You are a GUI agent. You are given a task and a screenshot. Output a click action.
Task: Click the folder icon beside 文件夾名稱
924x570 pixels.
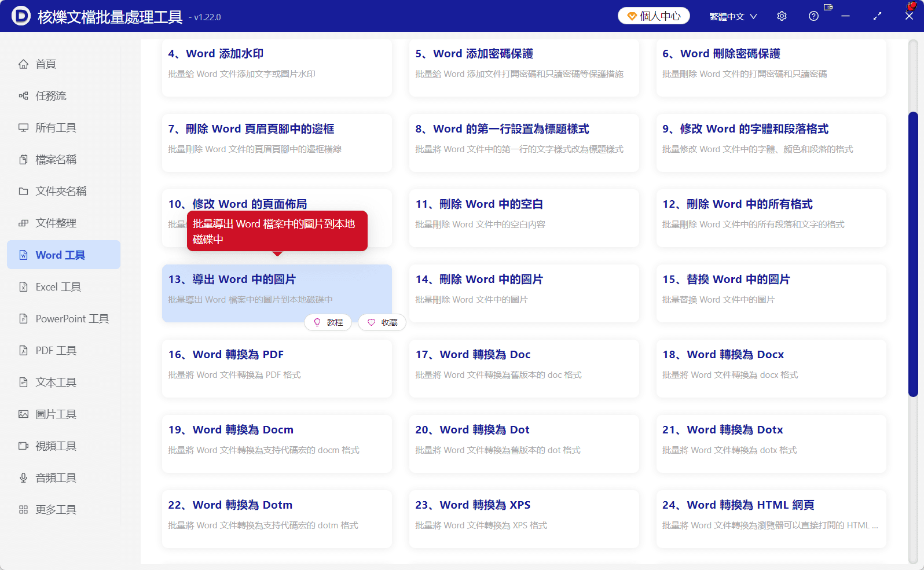(x=23, y=192)
